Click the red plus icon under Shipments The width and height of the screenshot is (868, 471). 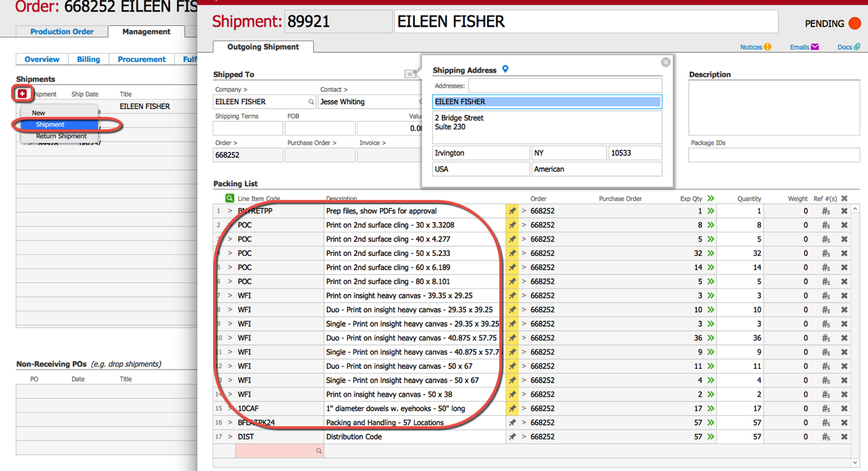(22, 93)
